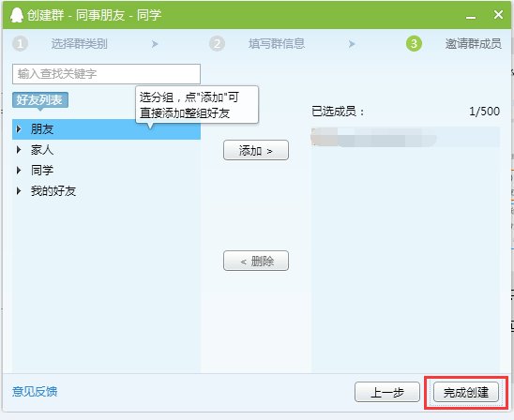This screenshot has height=420, width=514.
Task: Click the 1/500 member count
Action: pyautogui.click(x=485, y=112)
